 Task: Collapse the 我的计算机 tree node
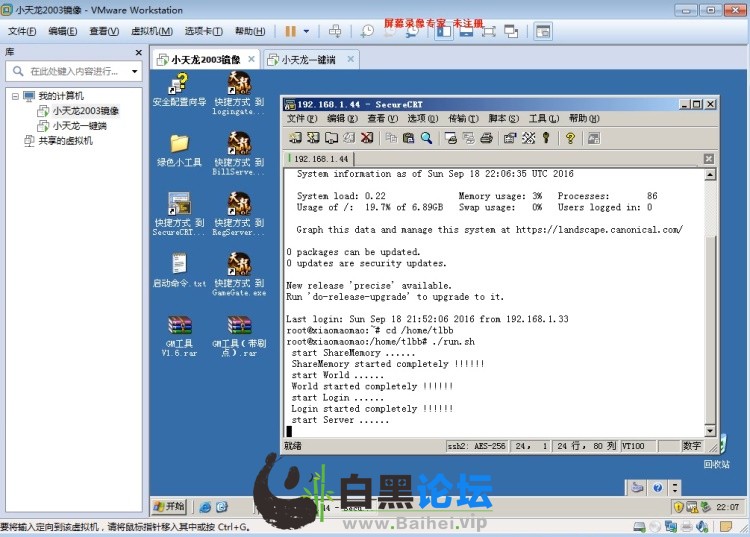15,96
